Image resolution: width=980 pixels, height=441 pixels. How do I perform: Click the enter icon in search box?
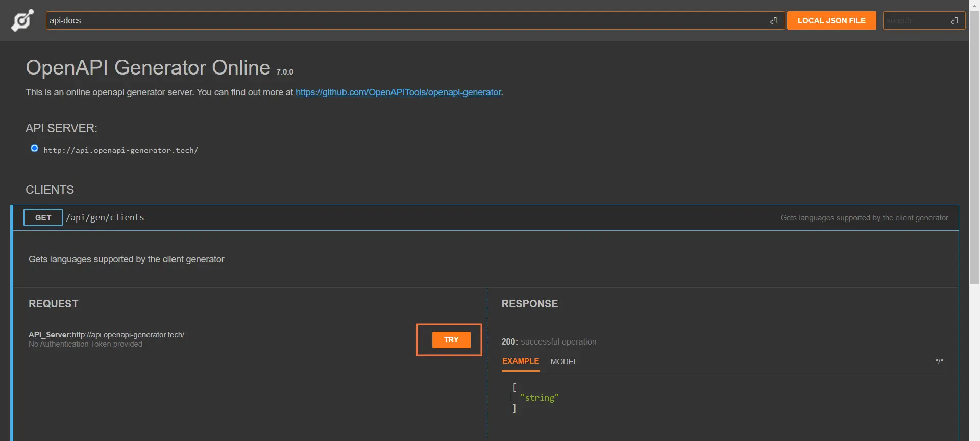click(954, 21)
